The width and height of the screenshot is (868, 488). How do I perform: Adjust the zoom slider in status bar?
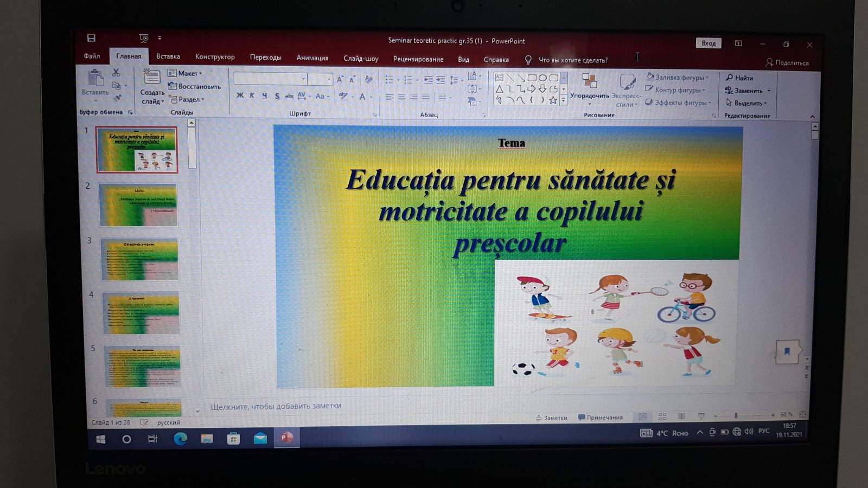(736, 415)
